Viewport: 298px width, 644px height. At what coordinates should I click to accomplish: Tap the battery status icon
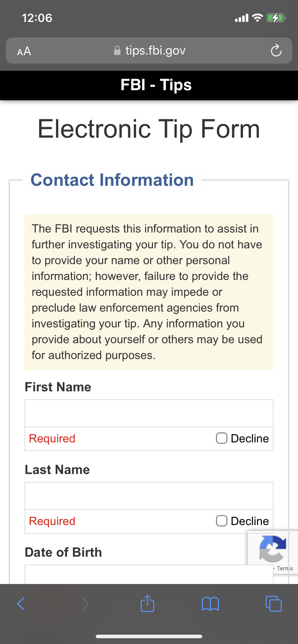tap(276, 18)
